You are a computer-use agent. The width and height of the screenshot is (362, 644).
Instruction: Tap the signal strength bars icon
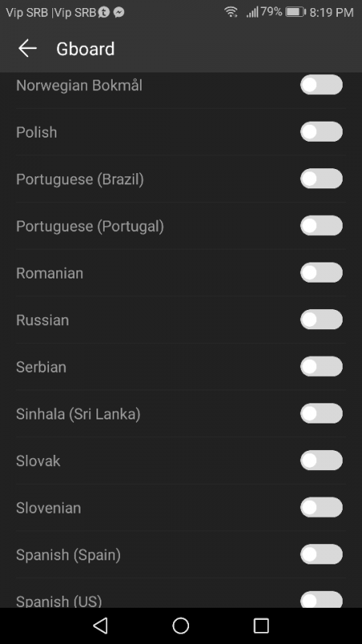(x=252, y=12)
